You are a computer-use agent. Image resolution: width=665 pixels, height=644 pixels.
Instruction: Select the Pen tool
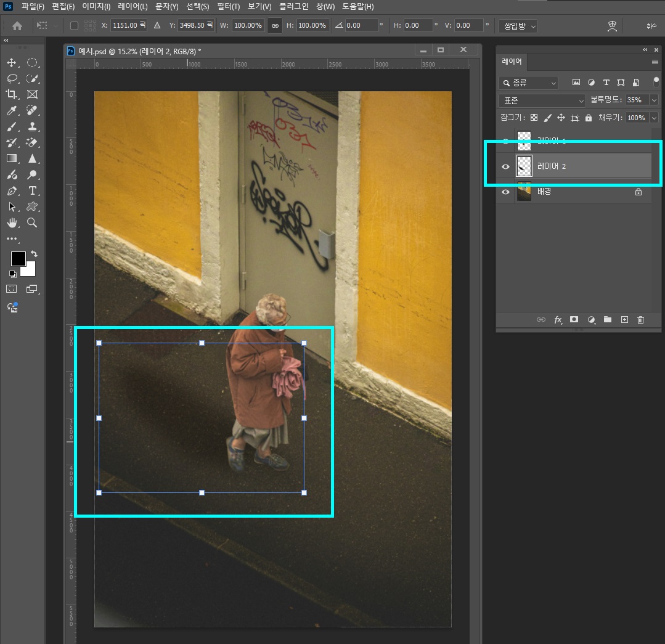pyautogui.click(x=12, y=191)
